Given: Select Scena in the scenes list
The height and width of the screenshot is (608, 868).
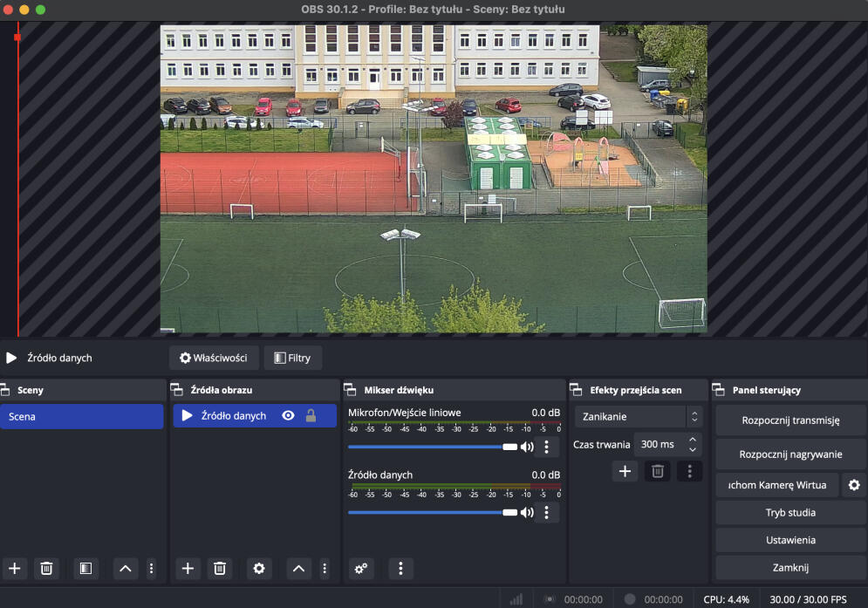Looking at the screenshot, I should pos(82,416).
